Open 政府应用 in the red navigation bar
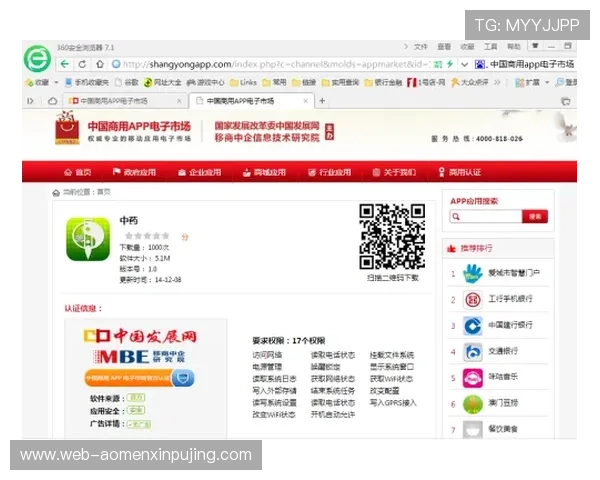 point(134,172)
